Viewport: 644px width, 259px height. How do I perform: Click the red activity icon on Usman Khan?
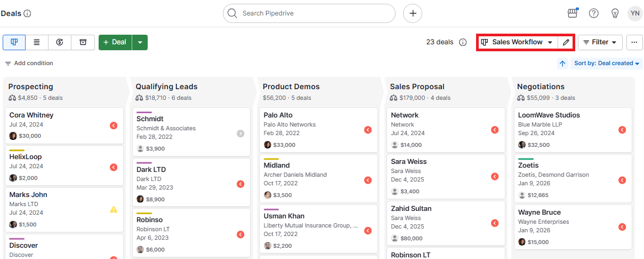[368, 231]
